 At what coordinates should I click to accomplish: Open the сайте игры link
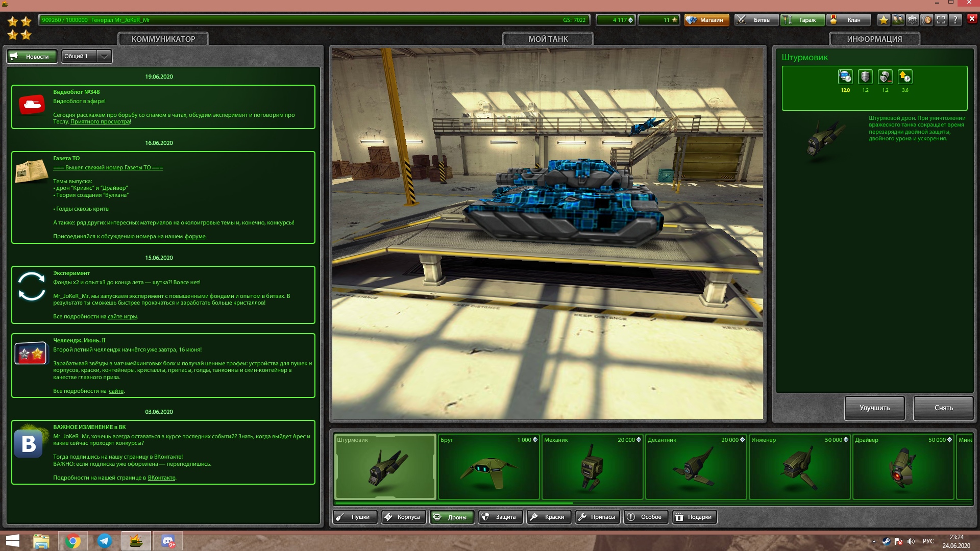122,317
